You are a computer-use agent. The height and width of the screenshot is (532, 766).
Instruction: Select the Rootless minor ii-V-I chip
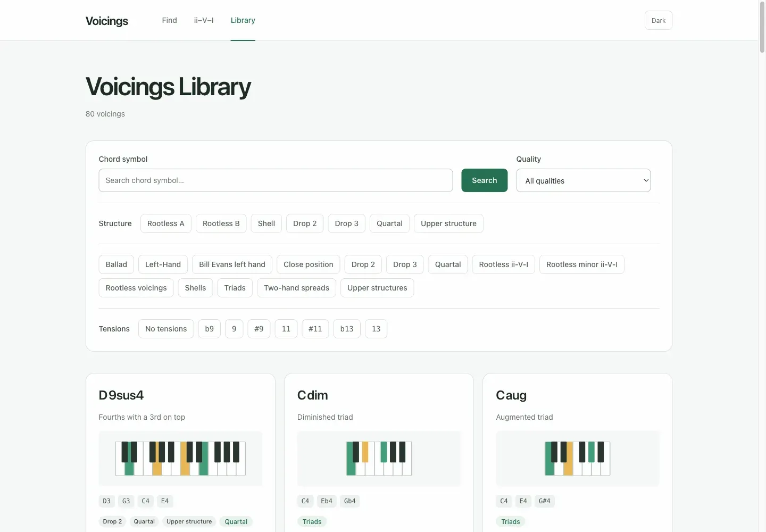tap(582, 264)
